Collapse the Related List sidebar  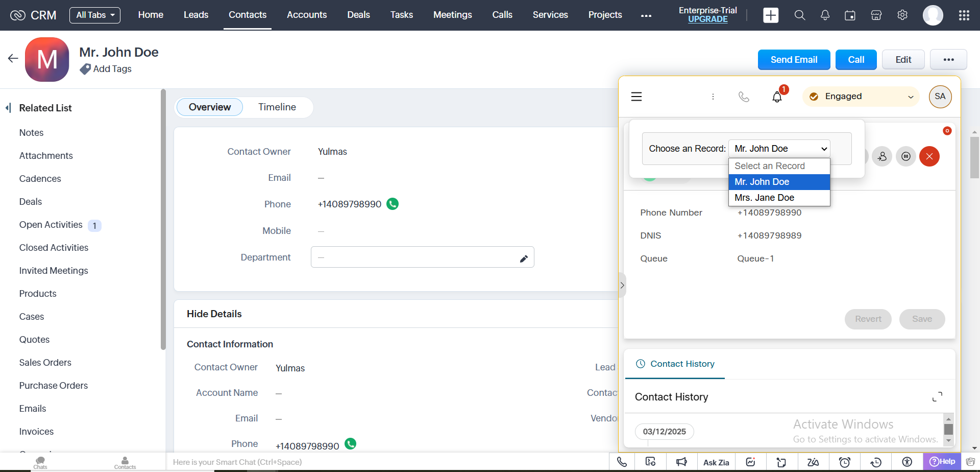8,108
